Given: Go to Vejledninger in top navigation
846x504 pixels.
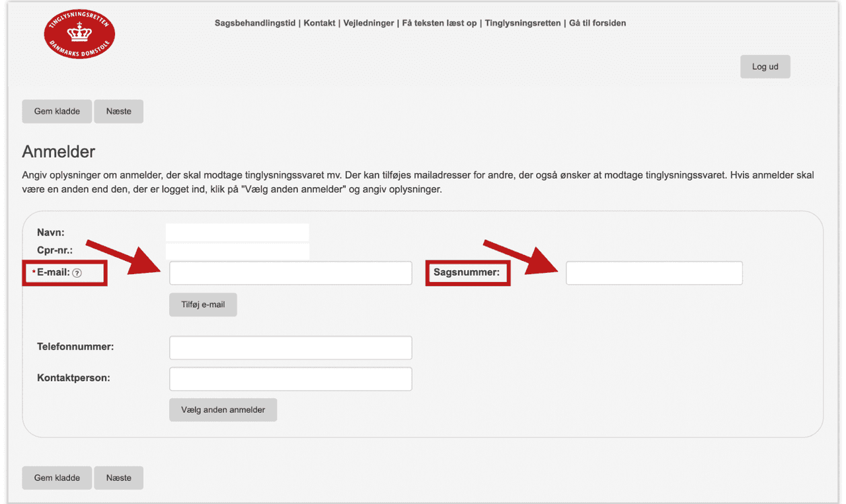Looking at the screenshot, I should [x=369, y=23].
